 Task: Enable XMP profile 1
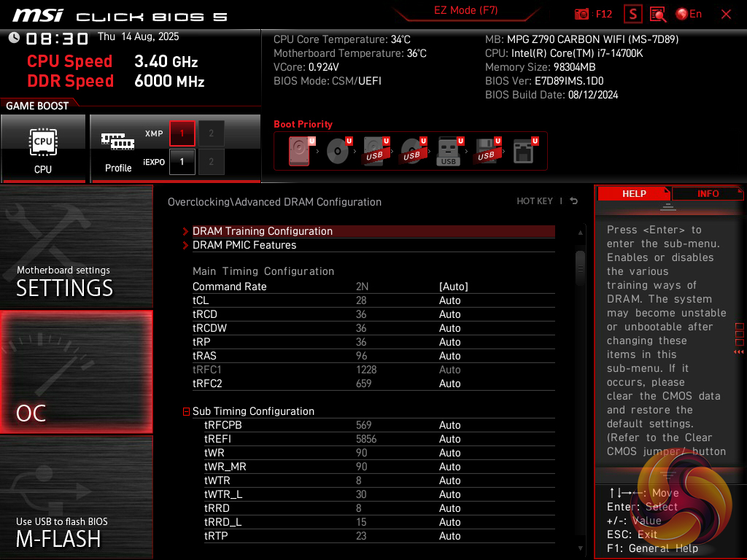tap(182, 133)
